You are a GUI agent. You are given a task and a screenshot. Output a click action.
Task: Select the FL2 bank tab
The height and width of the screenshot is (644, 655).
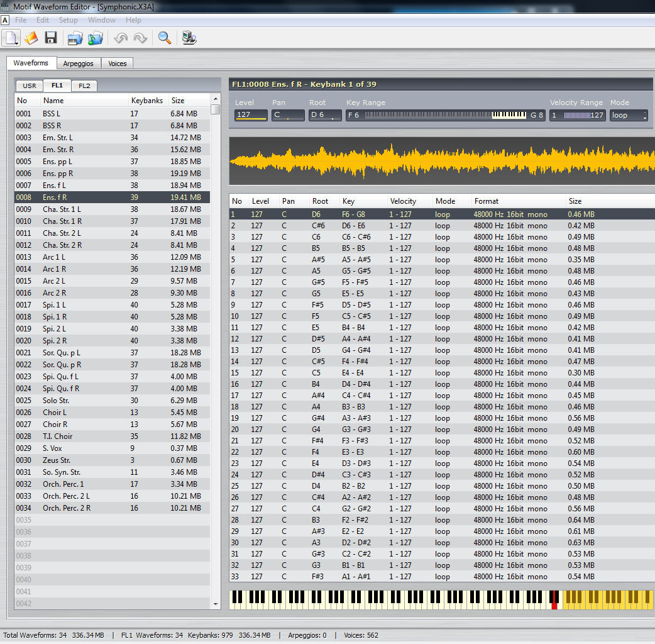(x=84, y=86)
